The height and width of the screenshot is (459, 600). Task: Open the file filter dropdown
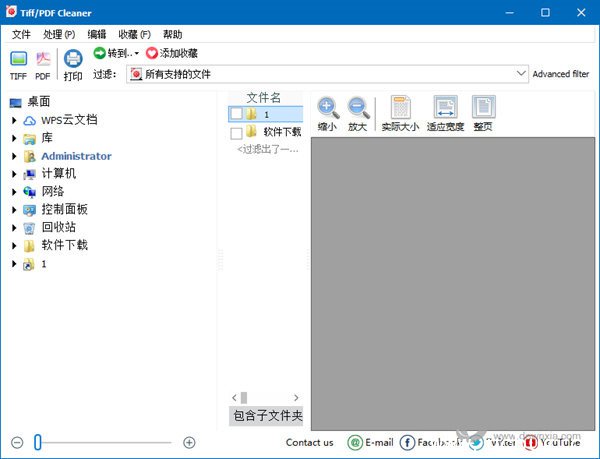[521, 74]
